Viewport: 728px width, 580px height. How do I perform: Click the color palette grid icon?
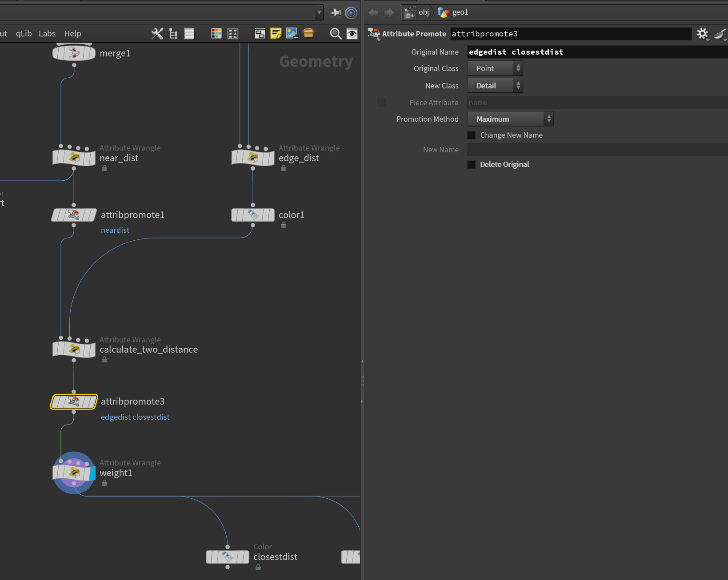216,34
